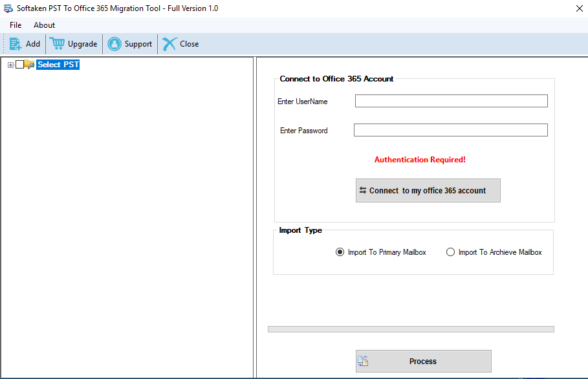The height and width of the screenshot is (379, 588).
Task: Click the Process button
Action: click(x=424, y=361)
